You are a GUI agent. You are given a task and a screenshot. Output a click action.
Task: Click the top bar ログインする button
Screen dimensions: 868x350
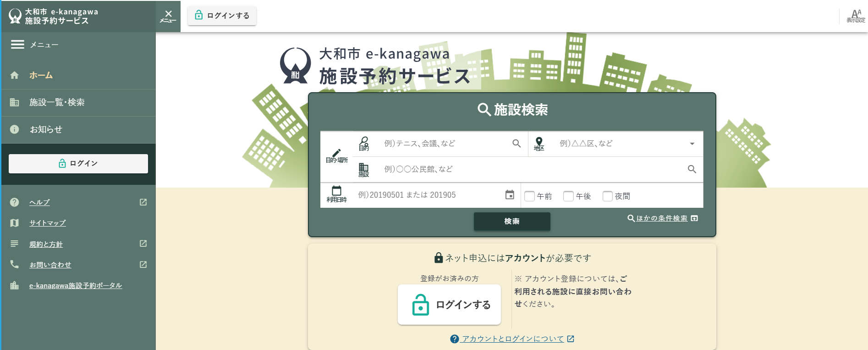pos(222,16)
